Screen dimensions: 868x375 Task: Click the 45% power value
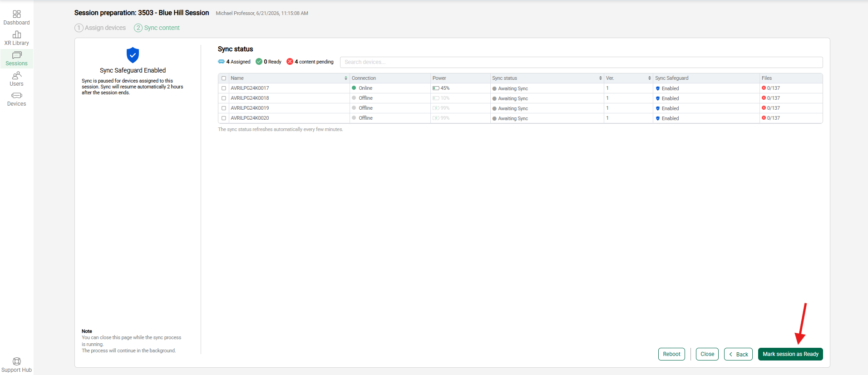445,88
